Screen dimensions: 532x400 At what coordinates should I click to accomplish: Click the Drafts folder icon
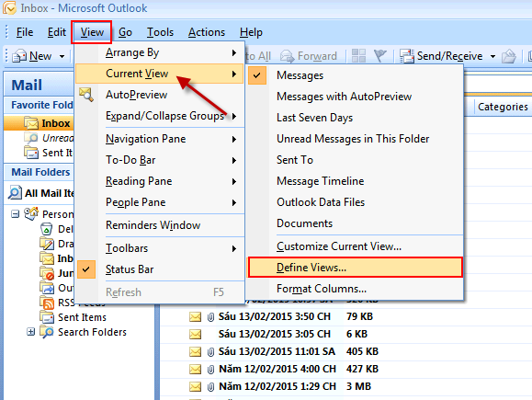tap(47, 244)
